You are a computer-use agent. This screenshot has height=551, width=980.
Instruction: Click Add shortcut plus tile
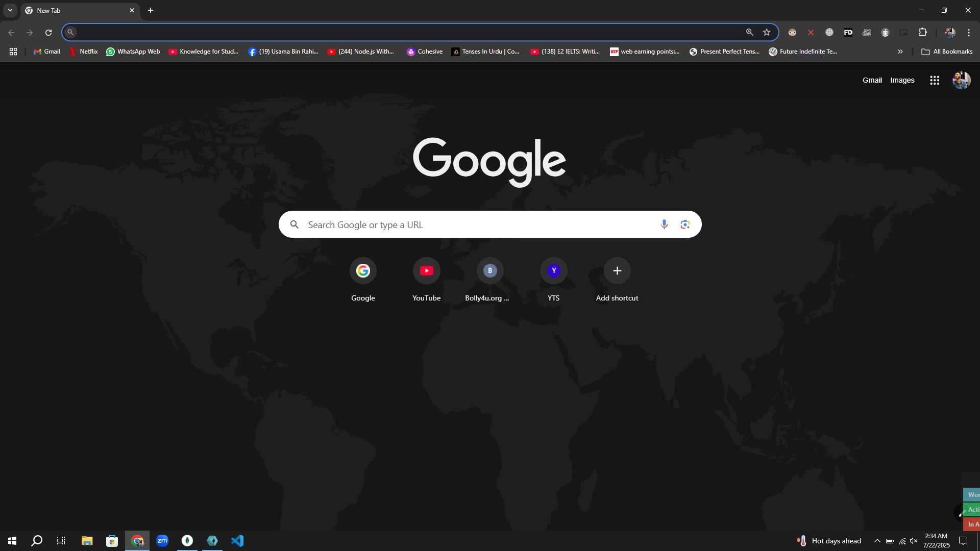pos(617,280)
